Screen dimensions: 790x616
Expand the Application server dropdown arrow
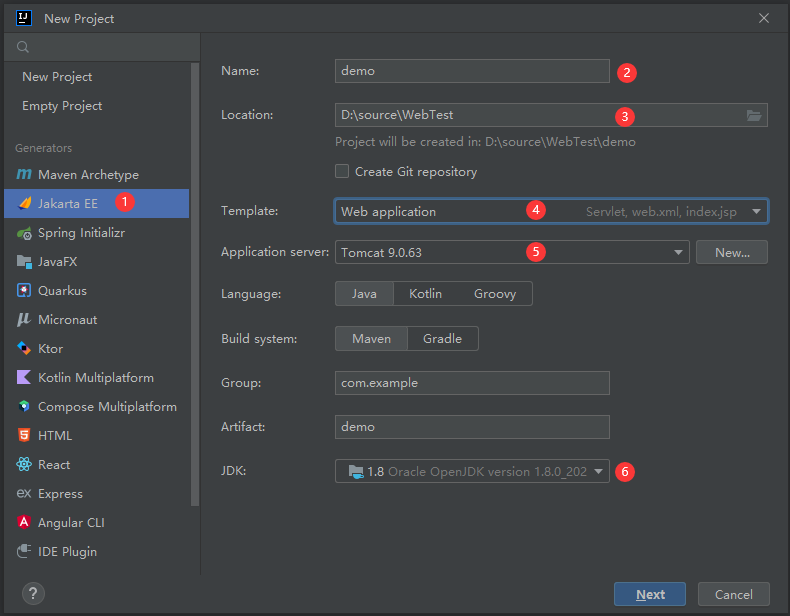(678, 252)
